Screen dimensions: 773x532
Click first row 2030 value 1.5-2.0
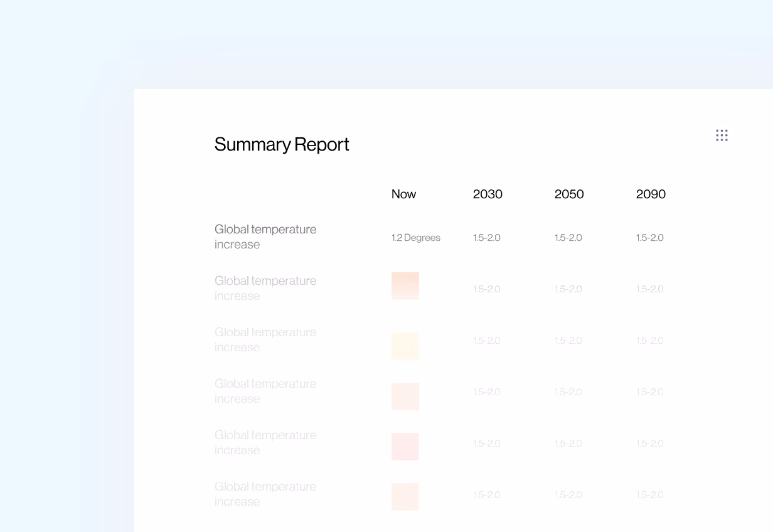pyautogui.click(x=487, y=238)
